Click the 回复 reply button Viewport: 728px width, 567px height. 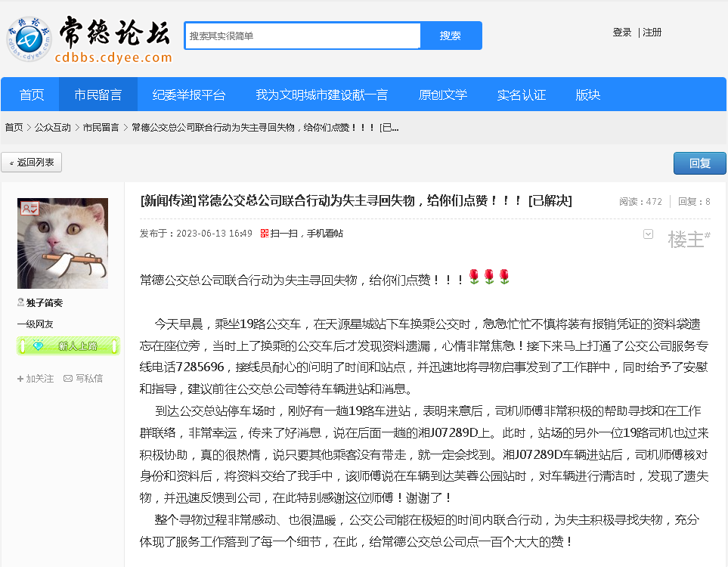click(699, 163)
